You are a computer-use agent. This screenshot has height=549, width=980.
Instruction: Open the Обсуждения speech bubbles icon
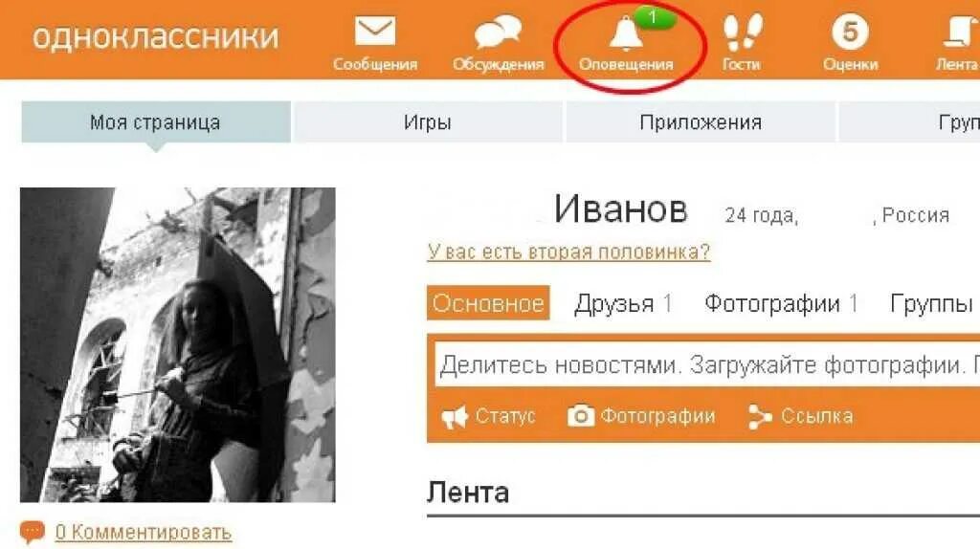[x=498, y=32]
